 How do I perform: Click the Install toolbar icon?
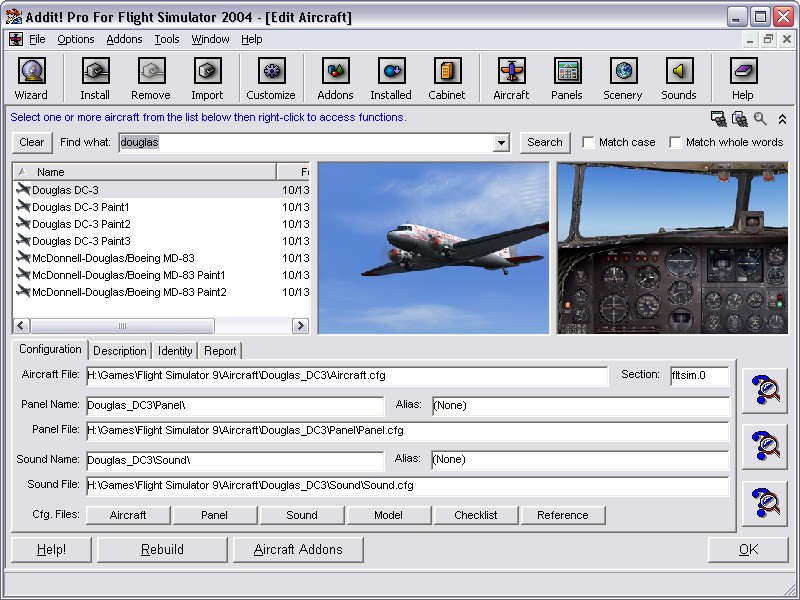point(95,71)
